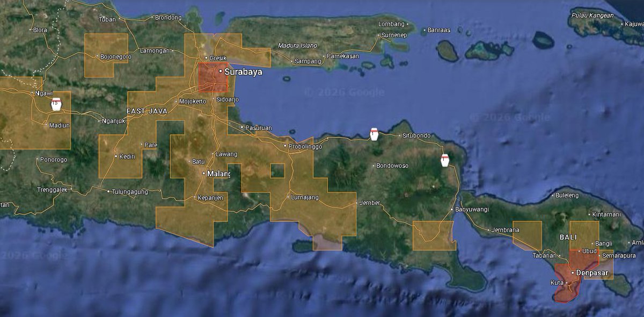Click the Sampang label on Madura
The height and width of the screenshot is (317, 644).
308,61
